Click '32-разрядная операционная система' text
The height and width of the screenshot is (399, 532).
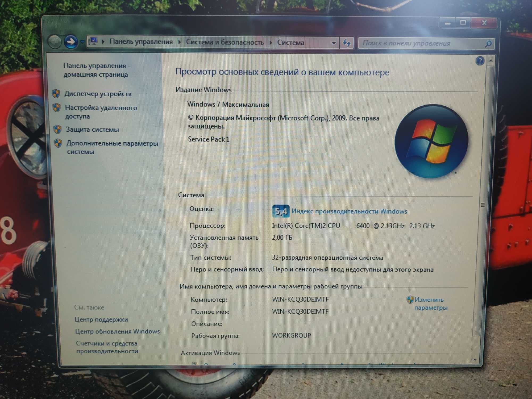[327, 257]
